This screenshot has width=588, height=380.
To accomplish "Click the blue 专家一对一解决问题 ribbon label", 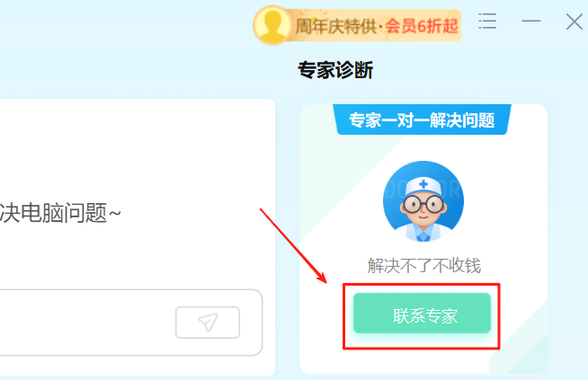I will pyautogui.click(x=422, y=119).
